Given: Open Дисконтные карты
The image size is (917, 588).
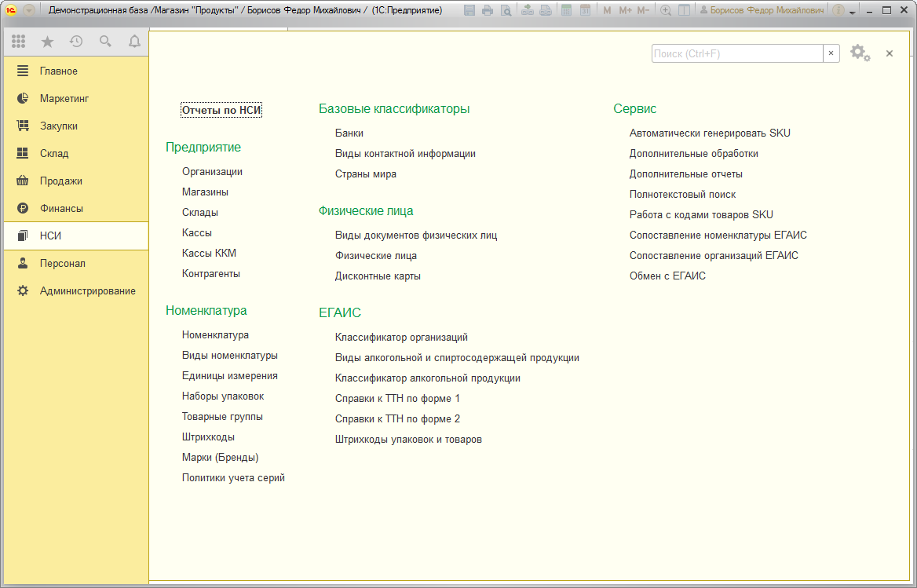Looking at the screenshot, I should pos(378,276).
